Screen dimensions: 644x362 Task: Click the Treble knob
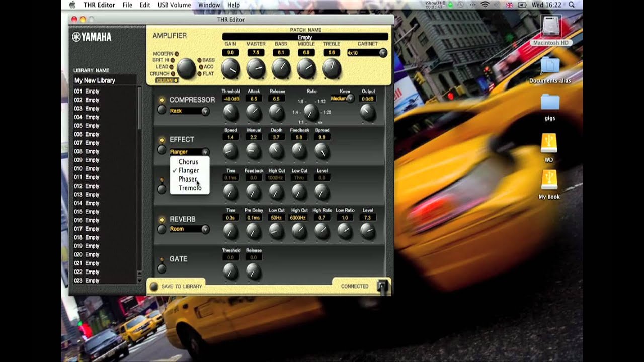click(331, 68)
